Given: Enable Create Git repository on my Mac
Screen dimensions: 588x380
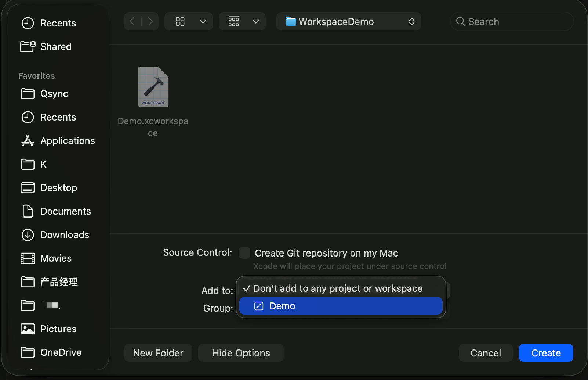Looking at the screenshot, I should coord(244,253).
